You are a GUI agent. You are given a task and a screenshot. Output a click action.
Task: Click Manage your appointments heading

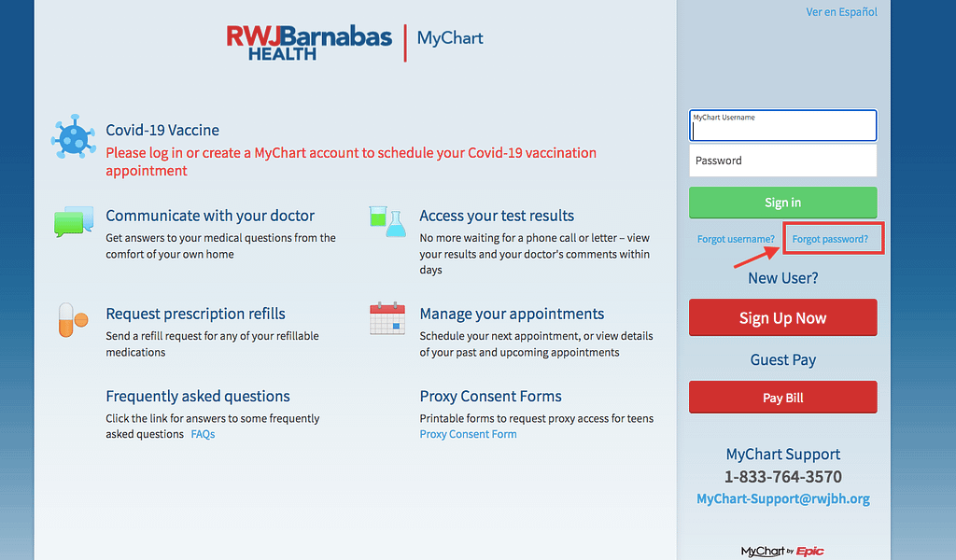[512, 314]
